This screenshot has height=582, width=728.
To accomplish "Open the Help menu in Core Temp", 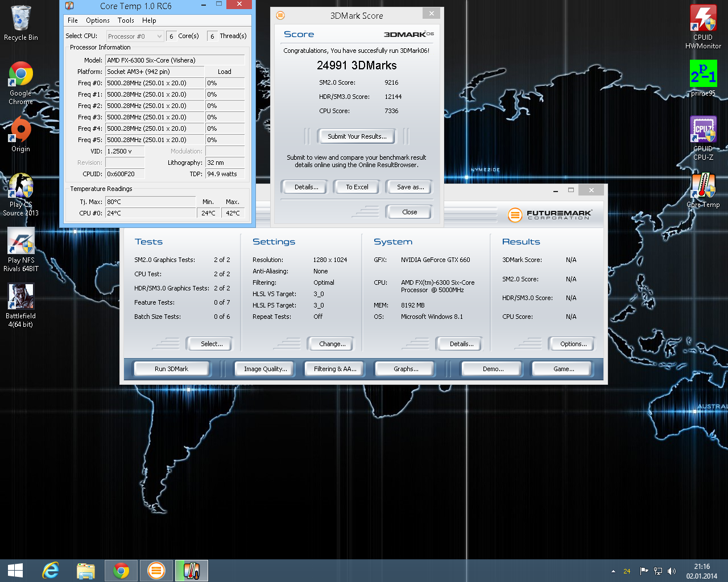I will pos(149,20).
